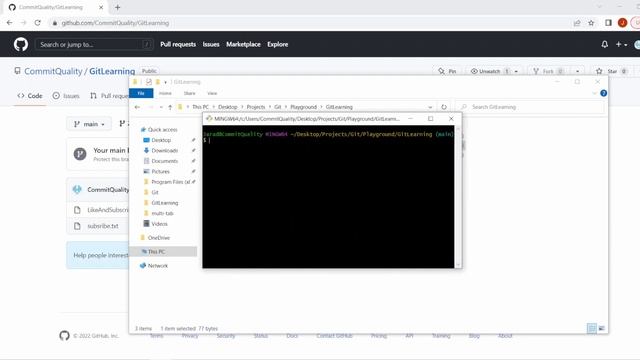Expand the Unwatch dropdown arrow
Viewport: 640px width, 360px height.
click(x=516, y=71)
